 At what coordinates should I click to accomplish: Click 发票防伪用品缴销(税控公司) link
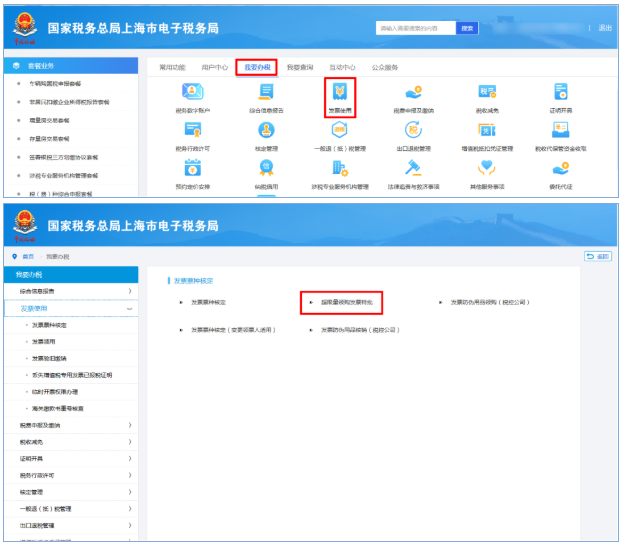(360, 330)
